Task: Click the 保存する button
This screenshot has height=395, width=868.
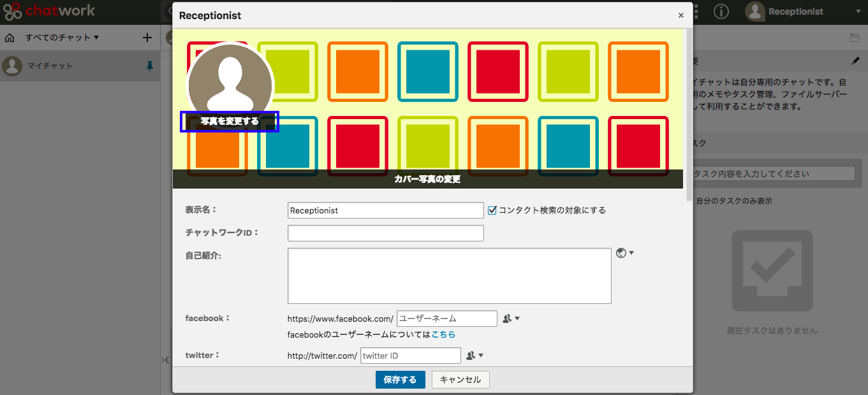Action: click(400, 380)
